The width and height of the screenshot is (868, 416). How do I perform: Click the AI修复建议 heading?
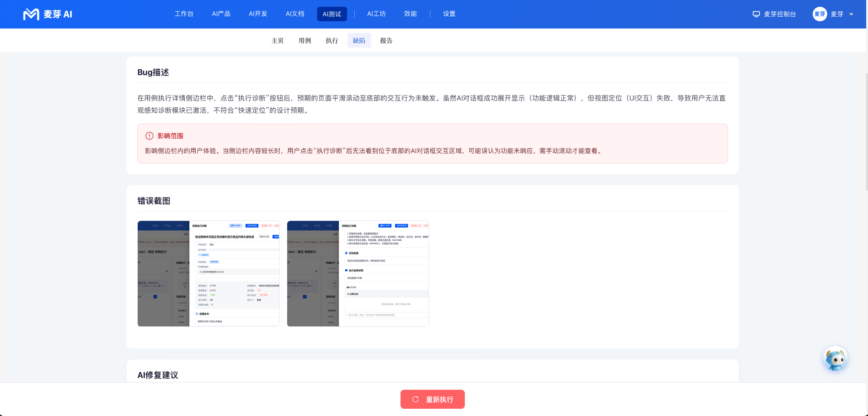pos(158,375)
